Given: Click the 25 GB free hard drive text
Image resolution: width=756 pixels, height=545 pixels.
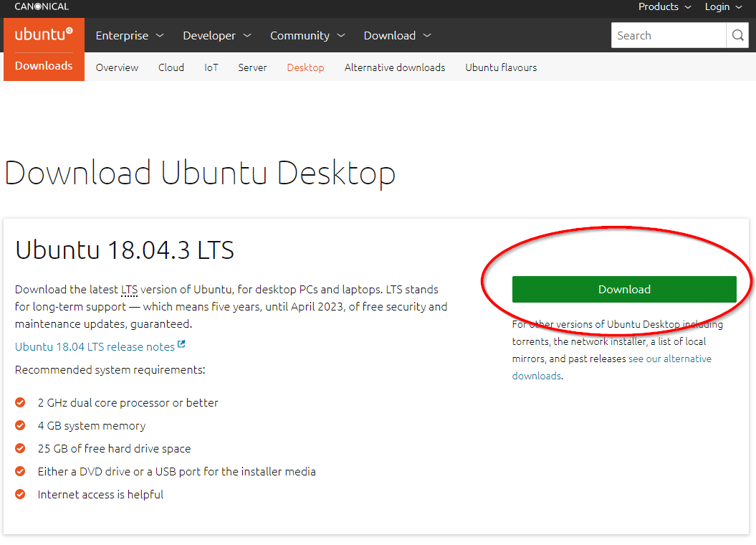Looking at the screenshot, I should click(x=114, y=448).
